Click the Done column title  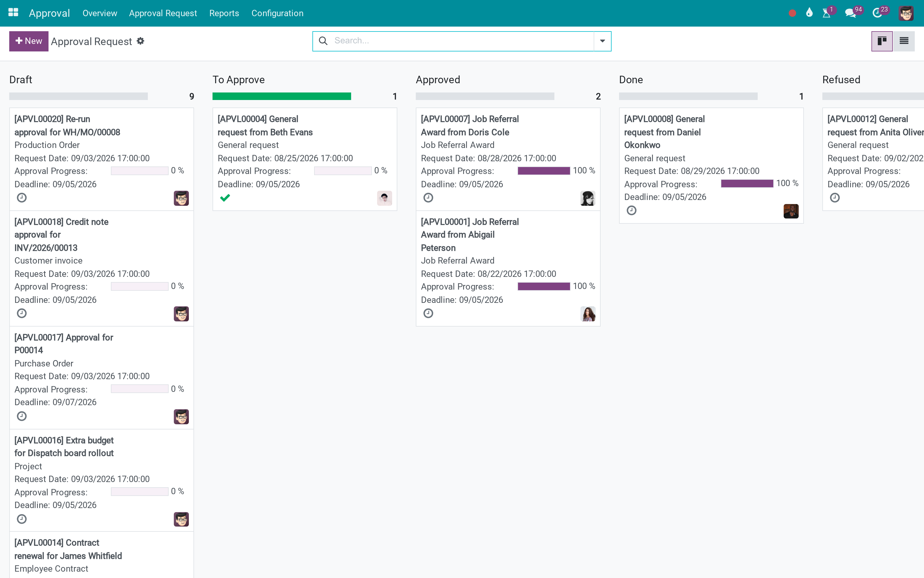631,79
